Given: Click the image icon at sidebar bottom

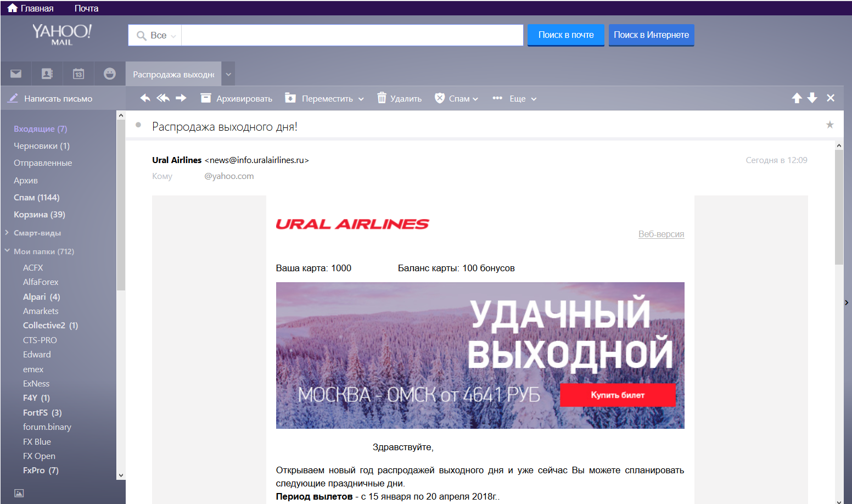Looking at the screenshot, I should click(x=19, y=493).
